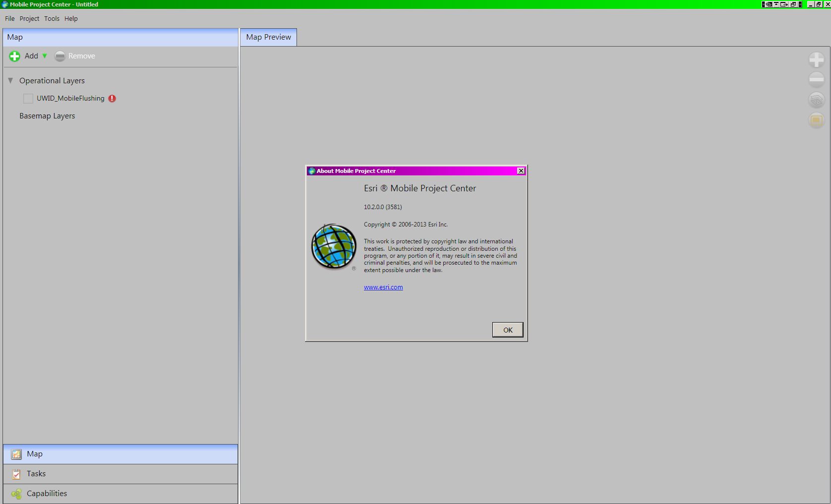The width and height of the screenshot is (831, 504).
Task: Toggle the UWID_MobileFlushing layer checkbox
Action: (28, 99)
